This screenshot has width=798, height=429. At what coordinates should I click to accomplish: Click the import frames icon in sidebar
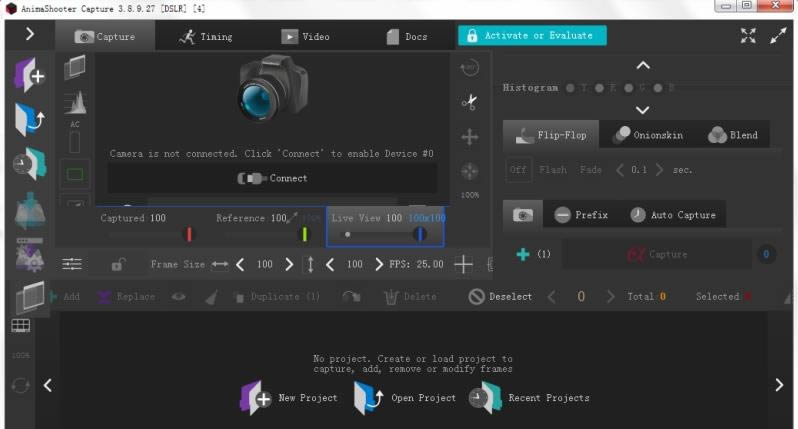tap(30, 210)
